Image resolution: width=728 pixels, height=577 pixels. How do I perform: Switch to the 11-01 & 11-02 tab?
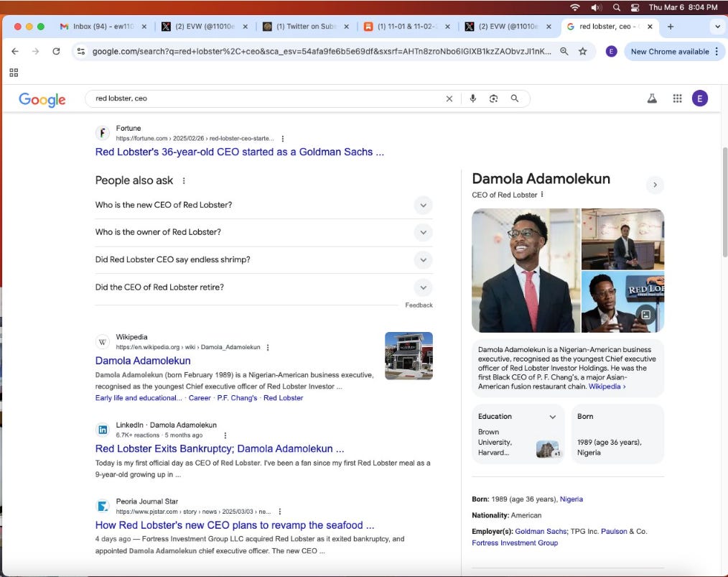tap(406, 27)
